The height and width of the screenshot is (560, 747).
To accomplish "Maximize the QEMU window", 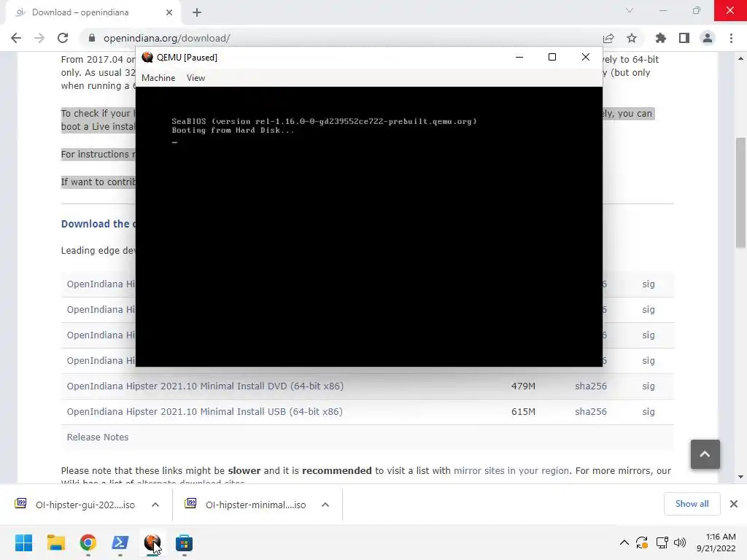I will 552,57.
